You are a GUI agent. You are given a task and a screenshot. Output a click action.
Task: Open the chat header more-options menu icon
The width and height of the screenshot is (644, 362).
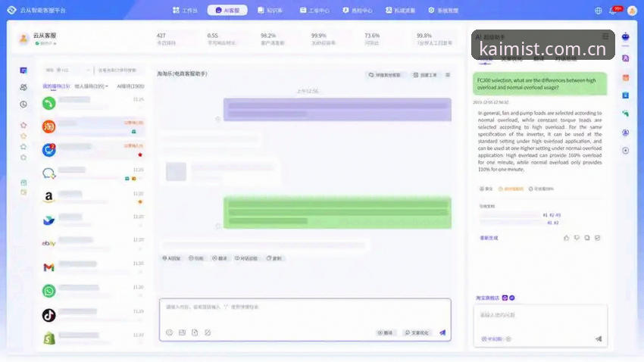[448, 75]
